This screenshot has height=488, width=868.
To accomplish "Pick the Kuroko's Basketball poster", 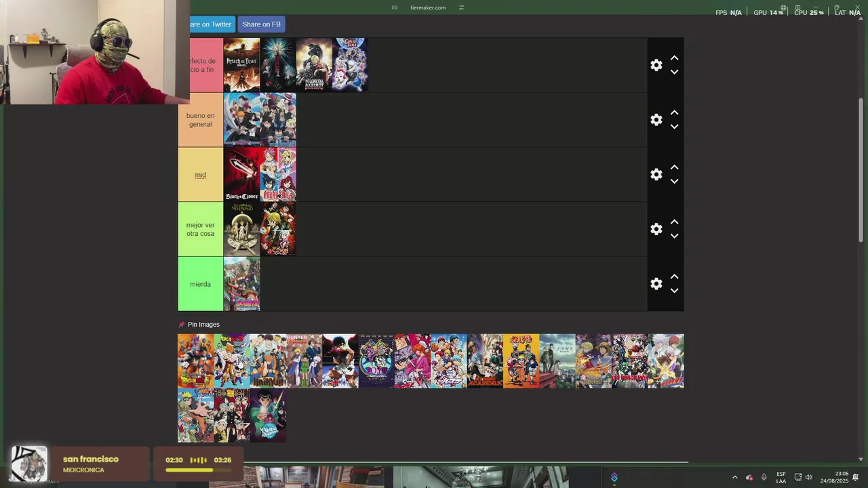I will [x=449, y=361].
